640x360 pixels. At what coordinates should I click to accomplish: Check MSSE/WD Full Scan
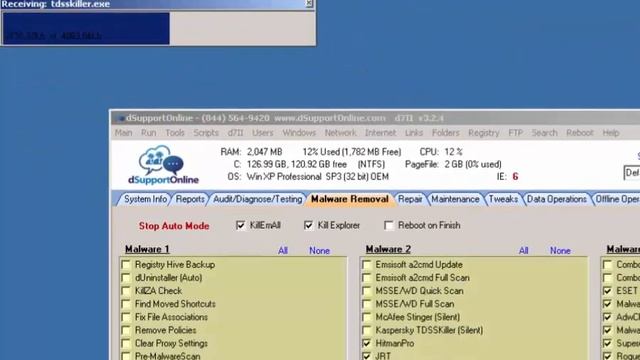(x=367, y=304)
